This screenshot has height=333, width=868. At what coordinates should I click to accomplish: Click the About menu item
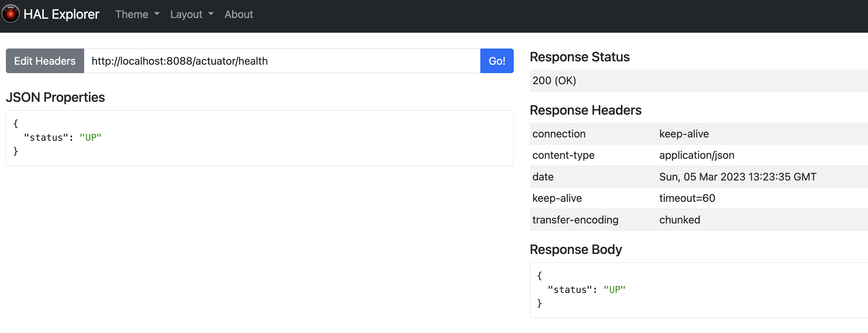(x=239, y=15)
